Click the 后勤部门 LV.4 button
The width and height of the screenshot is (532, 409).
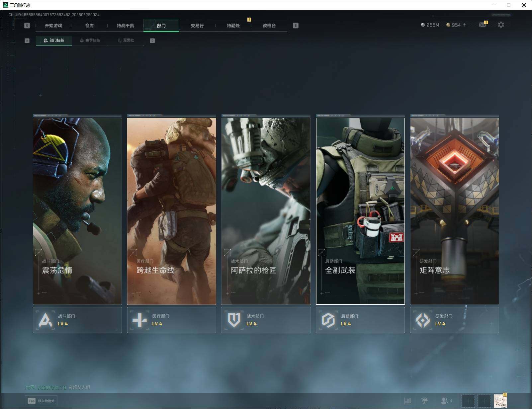coord(360,320)
